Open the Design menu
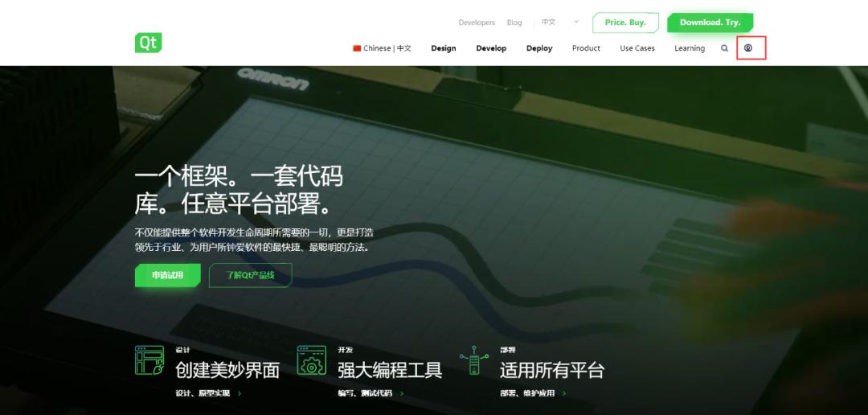 [444, 48]
